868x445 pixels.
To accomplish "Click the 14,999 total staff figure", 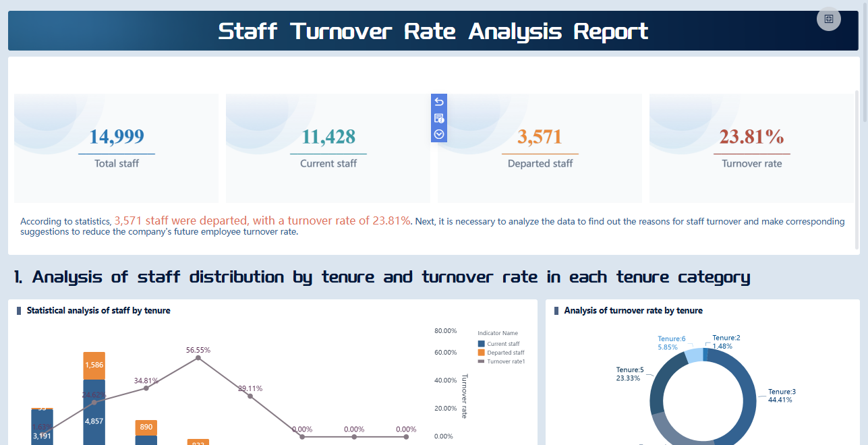I will (x=116, y=136).
